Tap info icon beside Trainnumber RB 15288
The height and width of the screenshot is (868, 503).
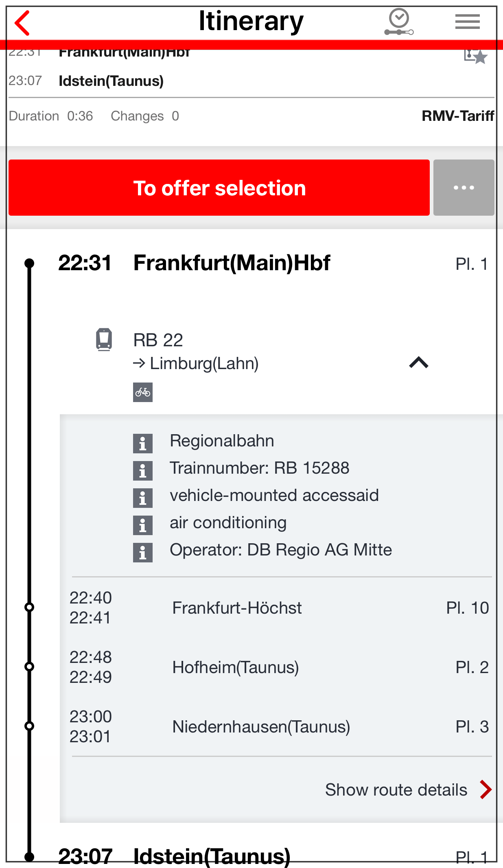143,470
